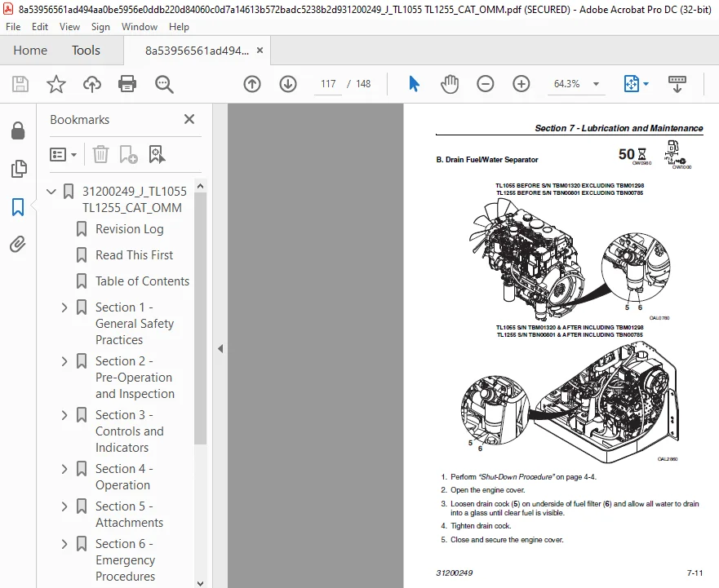Open the Help menu

coord(179,27)
